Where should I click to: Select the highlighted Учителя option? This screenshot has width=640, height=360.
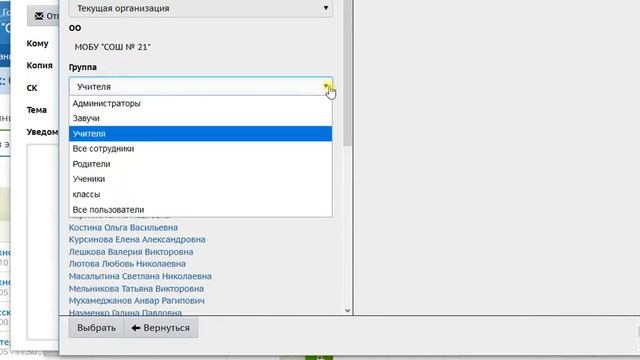tap(200, 133)
